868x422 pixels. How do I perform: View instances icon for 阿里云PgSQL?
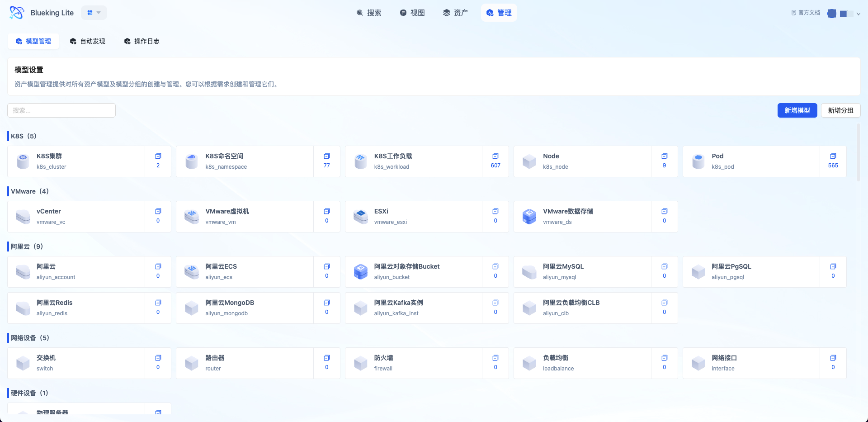pyautogui.click(x=833, y=266)
